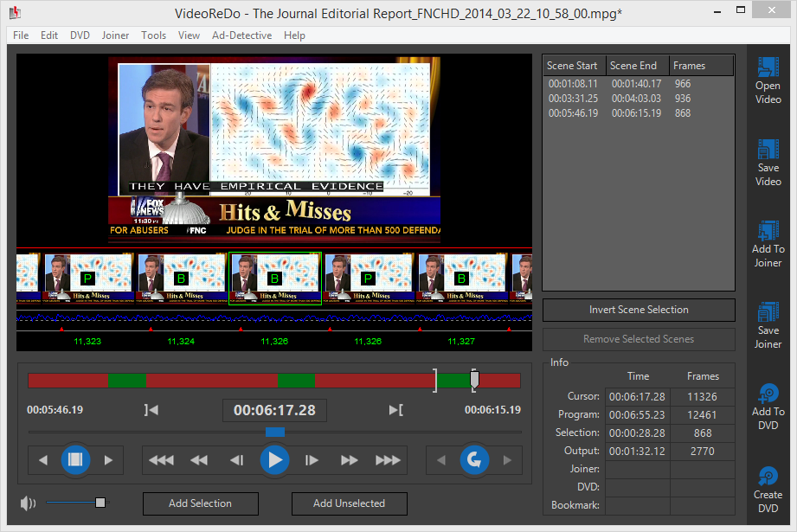Go to previous scene marker arrow
Image resolution: width=797 pixels, height=532 pixels.
tap(43, 460)
